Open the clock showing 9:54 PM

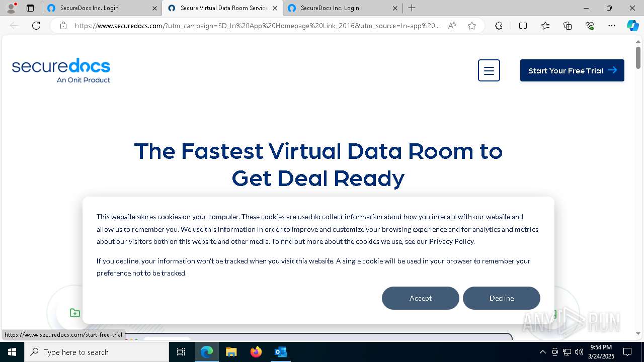point(601,352)
